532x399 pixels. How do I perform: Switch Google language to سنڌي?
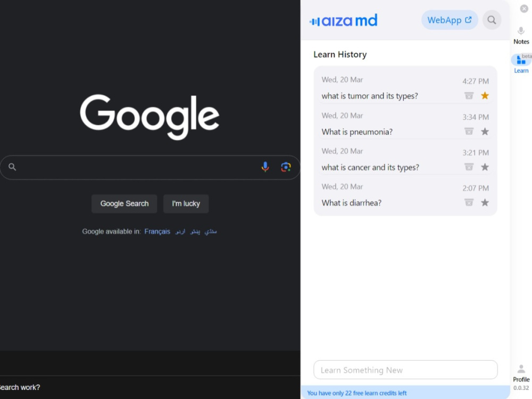[210, 231]
